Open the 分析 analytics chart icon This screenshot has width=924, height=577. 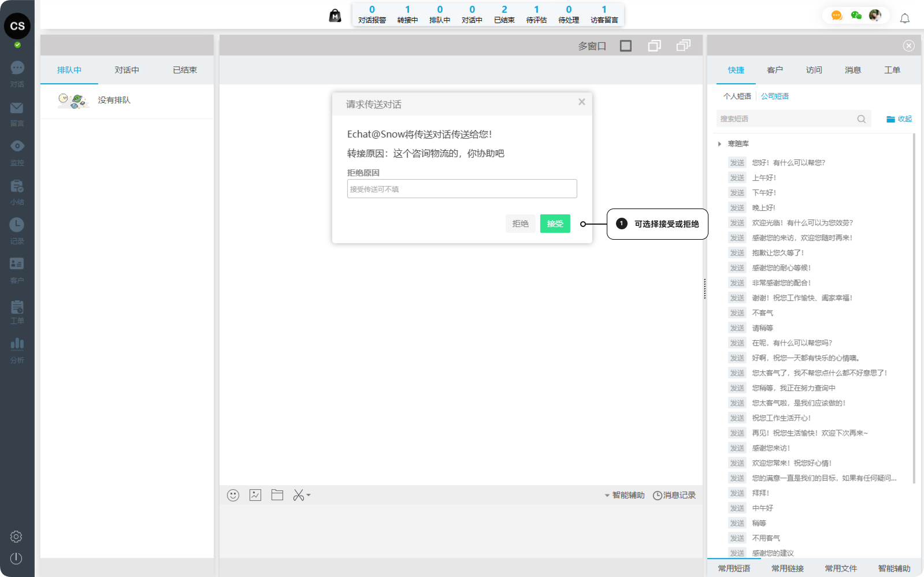pos(17,344)
